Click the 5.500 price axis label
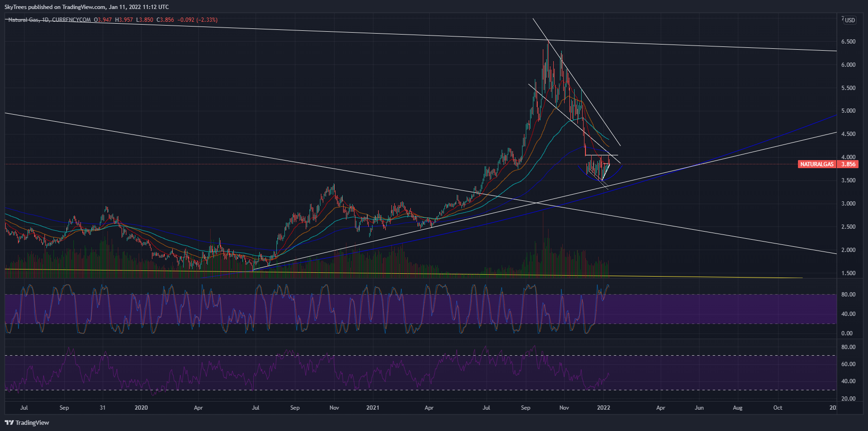The height and width of the screenshot is (431, 868). [x=848, y=88]
